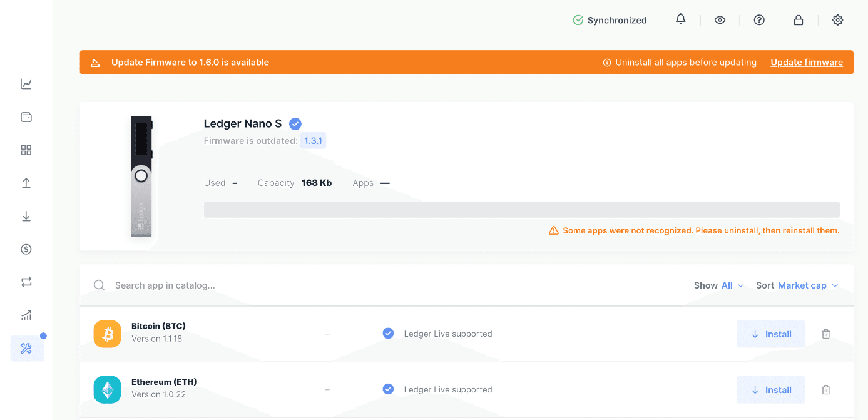The width and height of the screenshot is (868, 420).
Task: Click the Receive down-arrow sidebar icon
Action: tap(26, 217)
